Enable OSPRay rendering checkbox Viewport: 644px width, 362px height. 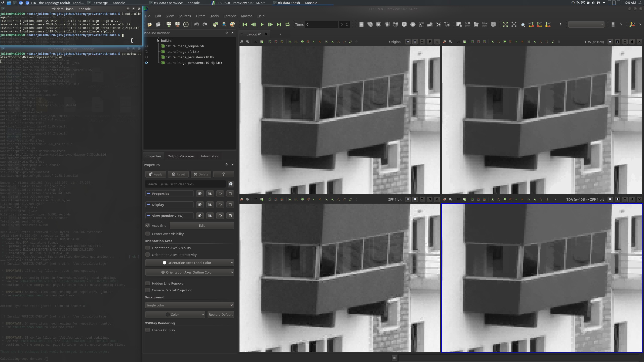(x=148, y=330)
